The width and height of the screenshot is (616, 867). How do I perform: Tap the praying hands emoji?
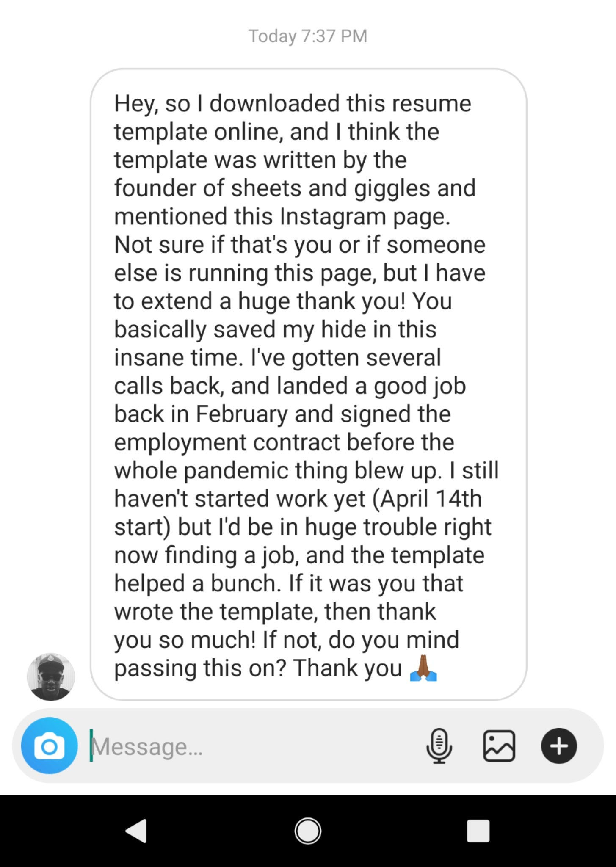(423, 668)
